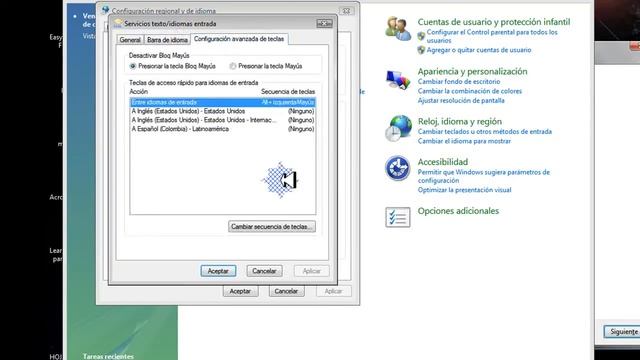The width and height of the screenshot is (640, 360).
Task: Open Agregar o quitar cuentas de usuario
Action: pyautogui.click(x=479, y=50)
